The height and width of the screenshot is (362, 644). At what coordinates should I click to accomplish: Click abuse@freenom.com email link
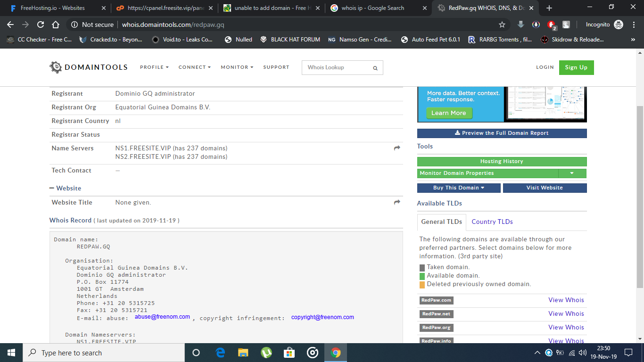162,317
